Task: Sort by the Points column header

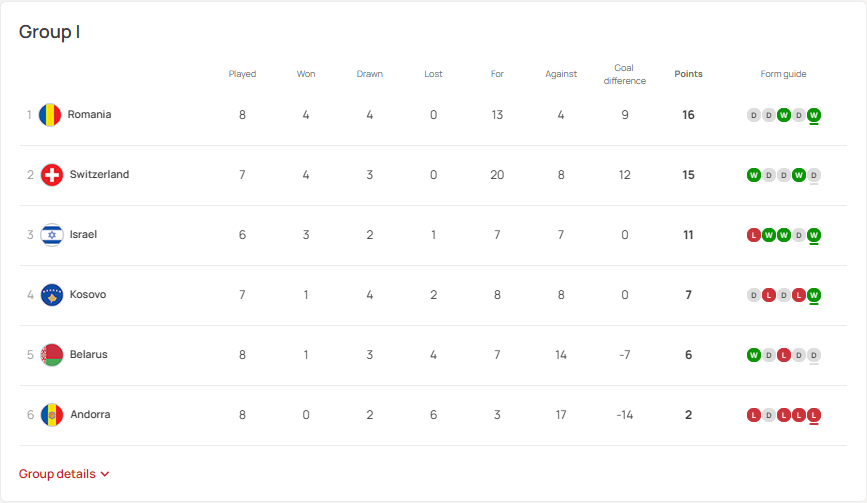Action: tap(688, 74)
